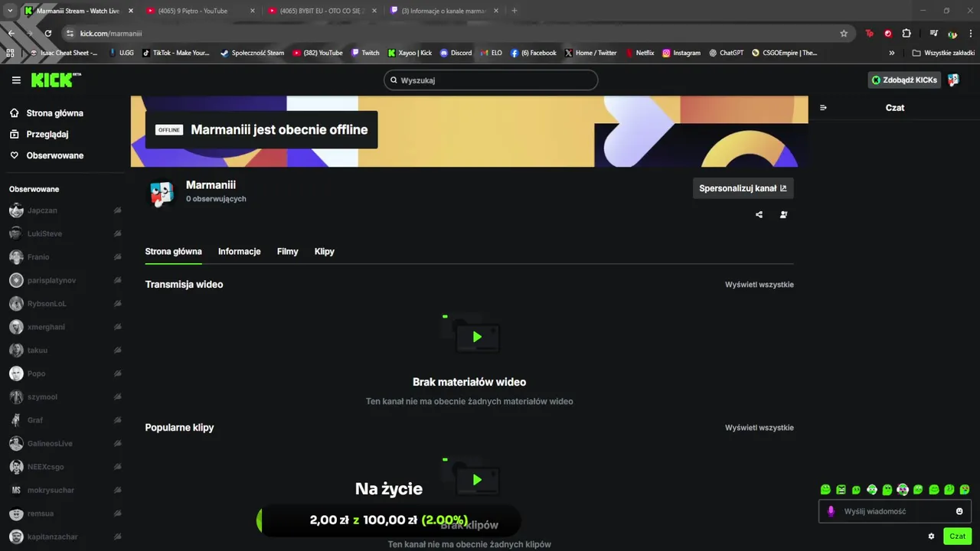Open Przeglądaj in the sidebar

click(x=39, y=134)
